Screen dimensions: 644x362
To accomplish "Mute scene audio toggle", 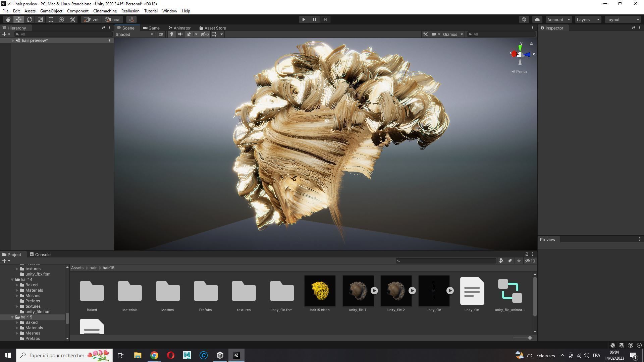I will pos(180,34).
